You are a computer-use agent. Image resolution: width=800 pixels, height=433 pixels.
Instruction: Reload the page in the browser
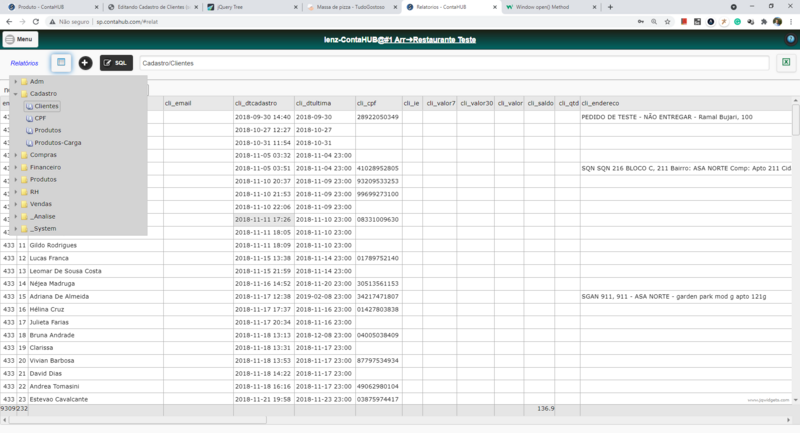pos(36,22)
